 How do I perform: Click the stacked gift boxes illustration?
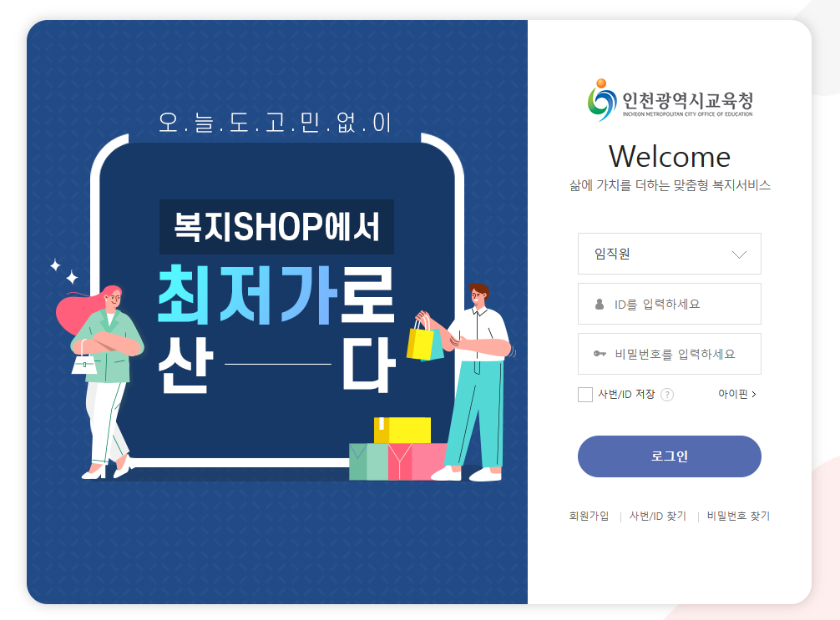point(398,449)
